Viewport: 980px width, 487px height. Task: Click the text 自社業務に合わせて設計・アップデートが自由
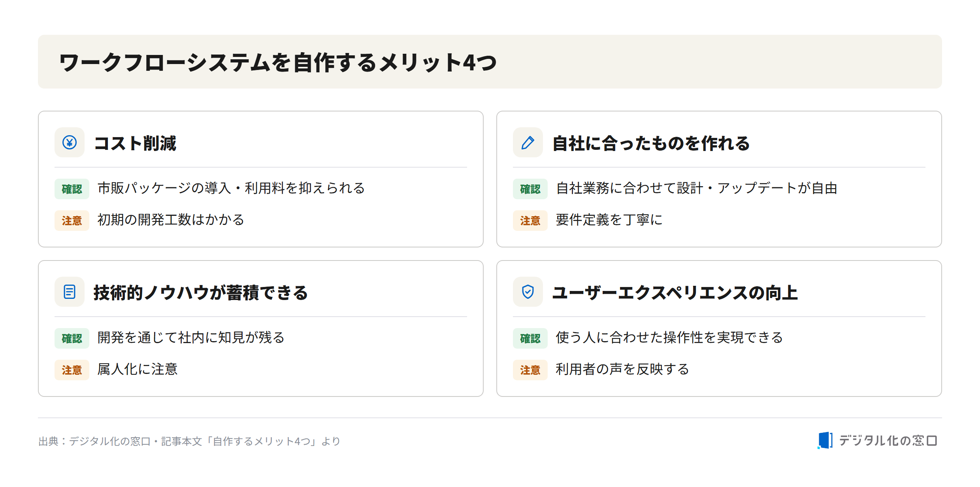[x=697, y=188]
